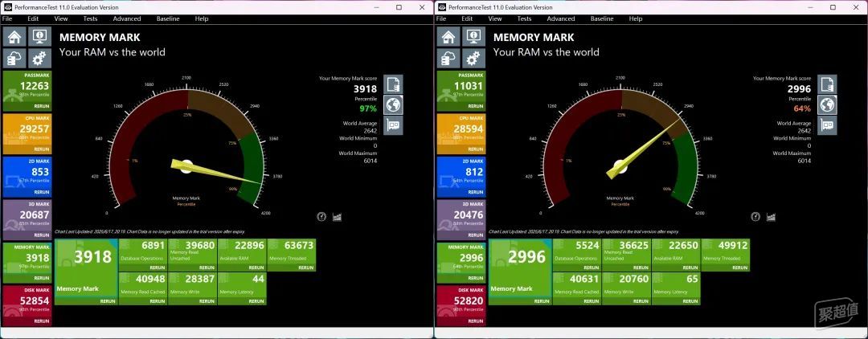The image size is (868, 339).
Task: Click hardware card comparison icon under 64% globe
Action: [x=827, y=125]
